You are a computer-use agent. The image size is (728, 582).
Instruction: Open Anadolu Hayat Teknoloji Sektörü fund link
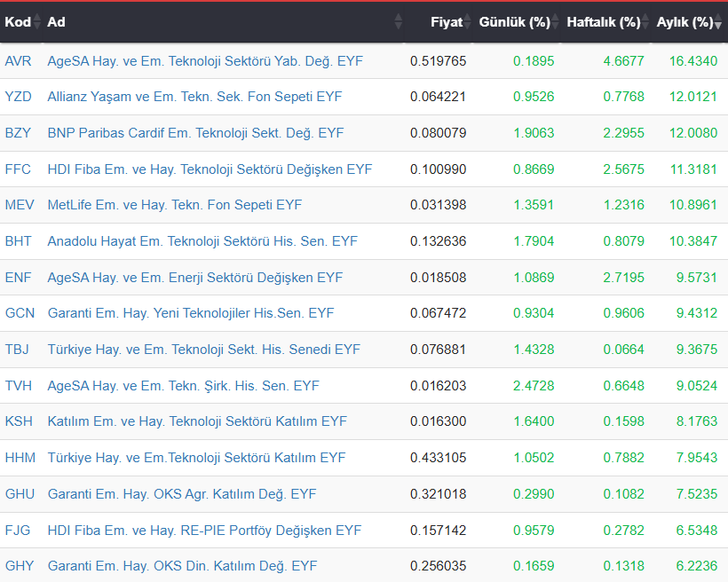(202, 241)
